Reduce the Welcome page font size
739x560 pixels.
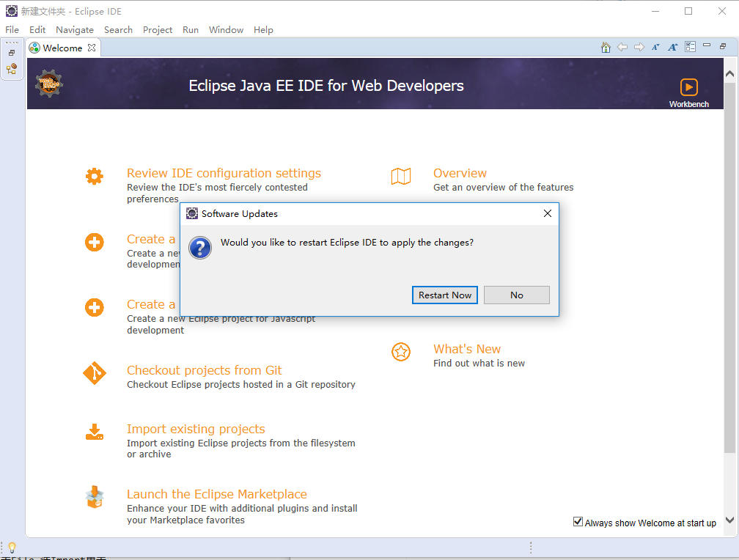pyautogui.click(x=655, y=47)
